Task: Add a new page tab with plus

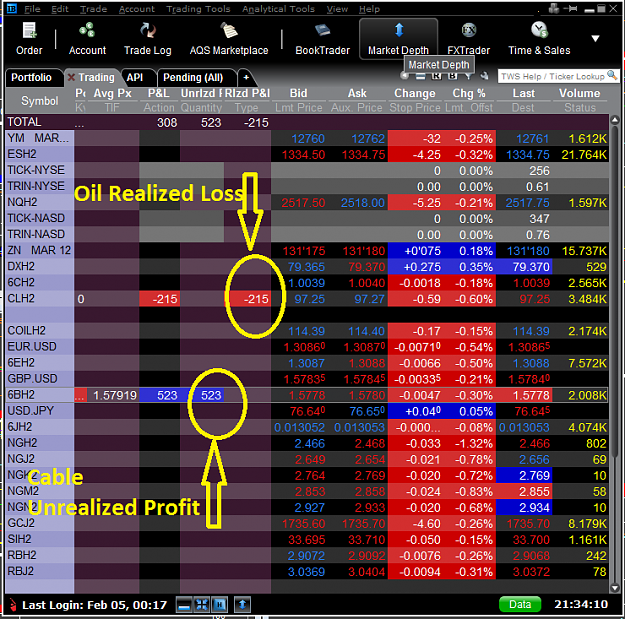Action: pyautogui.click(x=246, y=77)
